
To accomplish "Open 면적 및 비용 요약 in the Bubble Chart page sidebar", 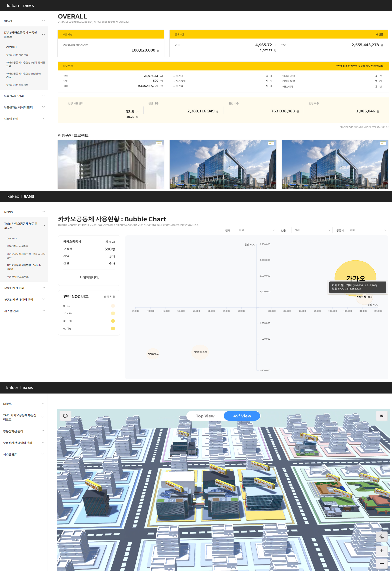I will 26,256.
